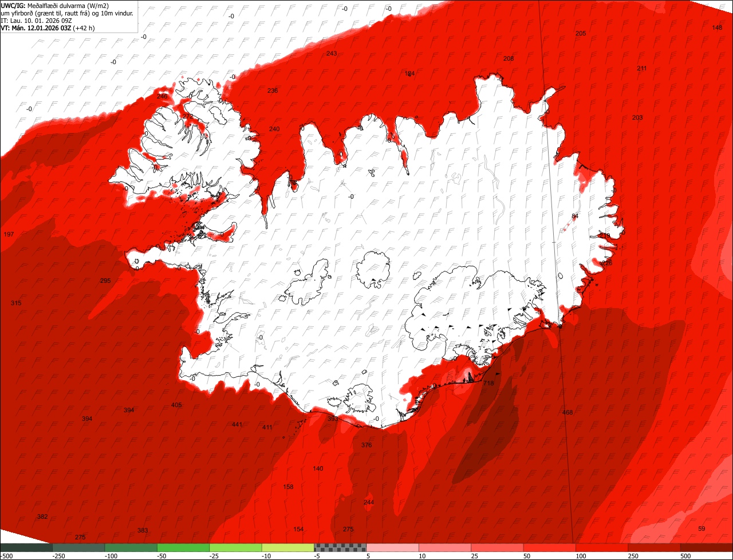Select the map value 158
This screenshot has width=733, height=560.
click(288, 487)
